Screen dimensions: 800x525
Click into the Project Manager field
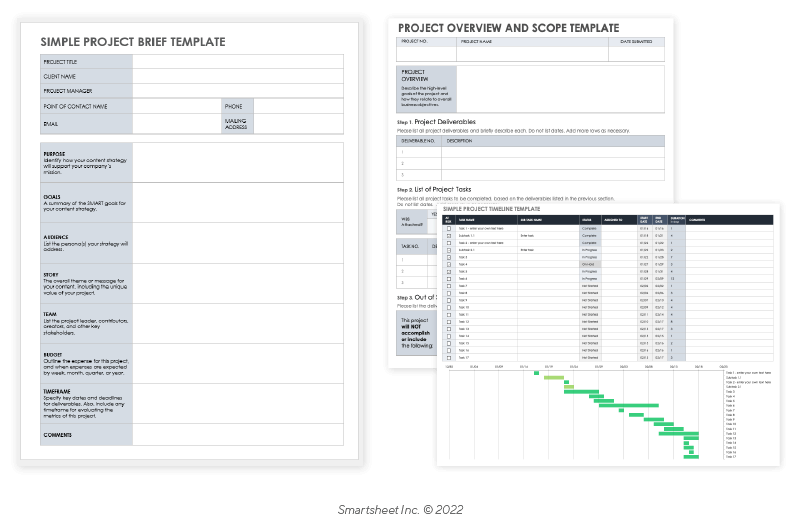coord(238,91)
